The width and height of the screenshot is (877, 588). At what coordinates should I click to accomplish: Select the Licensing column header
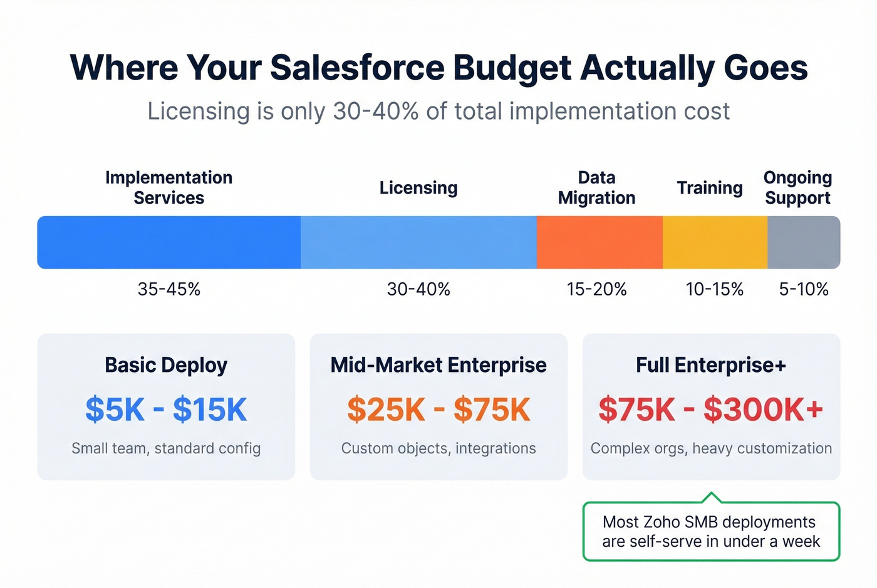tap(418, 187)
